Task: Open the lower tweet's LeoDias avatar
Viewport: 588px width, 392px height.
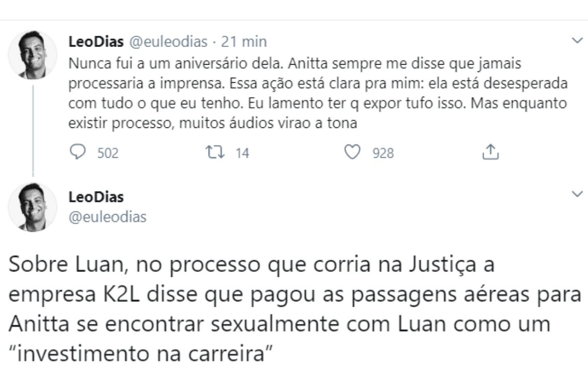Action: tap(33, 207)
